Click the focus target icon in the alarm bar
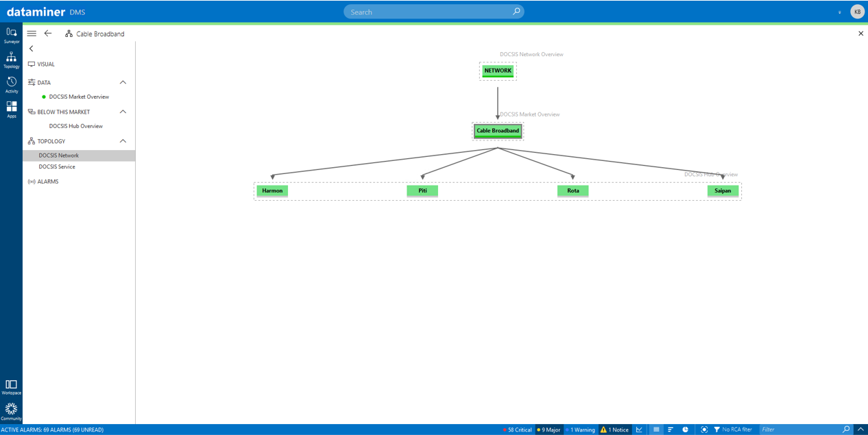This screenshot has width=868, height=435. (704, 430)
